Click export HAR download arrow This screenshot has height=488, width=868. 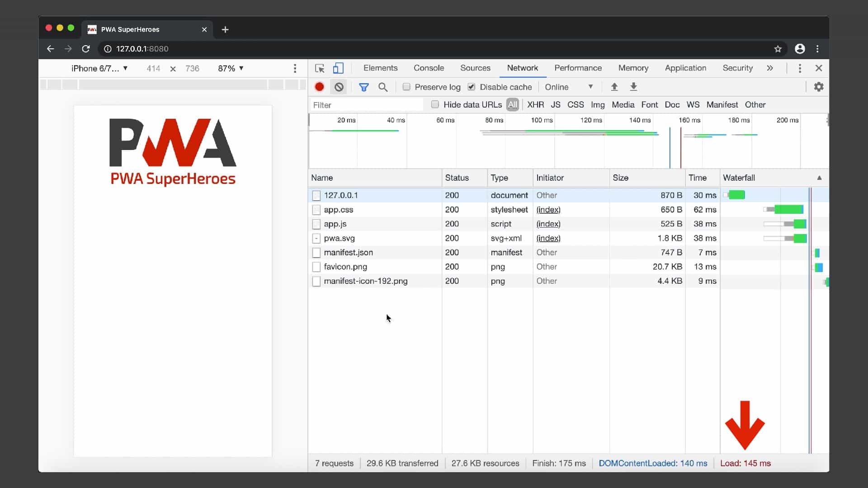pyautogui.click(x=633, y=87)
